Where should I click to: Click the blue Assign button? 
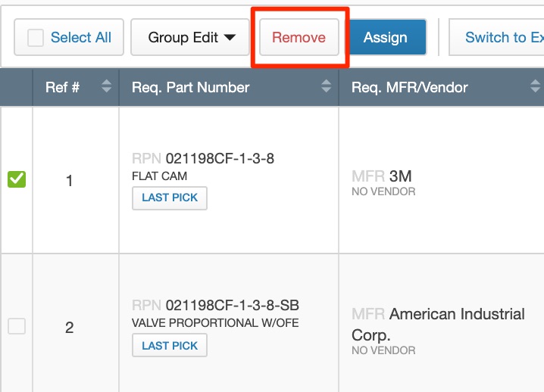point(386,38)
